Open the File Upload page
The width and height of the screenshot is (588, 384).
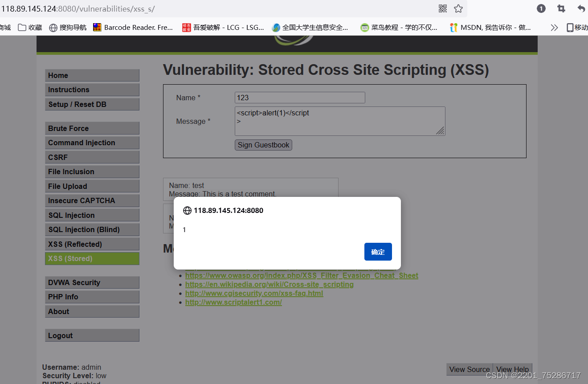[92, 186]
